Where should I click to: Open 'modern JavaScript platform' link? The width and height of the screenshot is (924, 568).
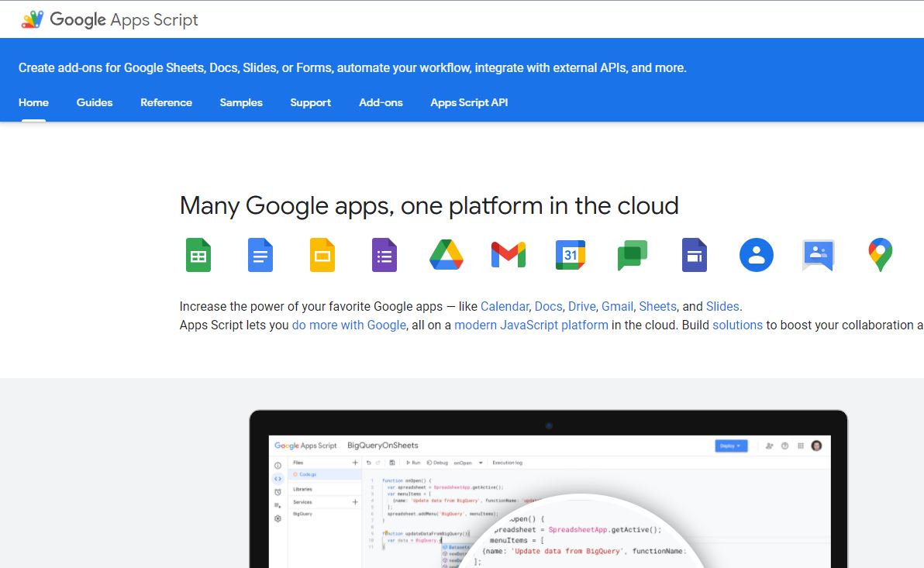tap(531, 325)
